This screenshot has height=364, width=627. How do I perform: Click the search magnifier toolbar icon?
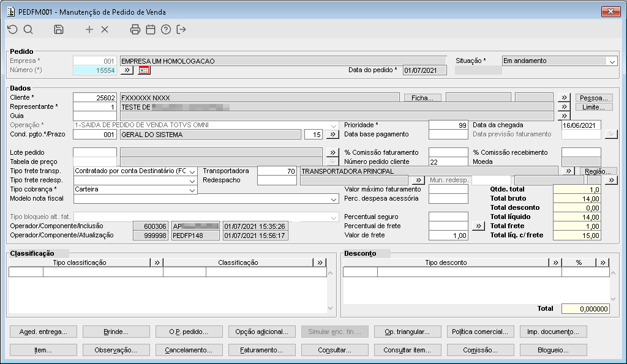point(28,29)
